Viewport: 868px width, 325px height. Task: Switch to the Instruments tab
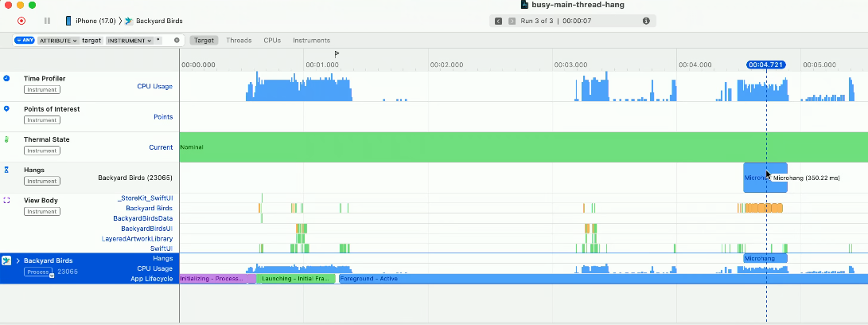(x=311, y=41)
